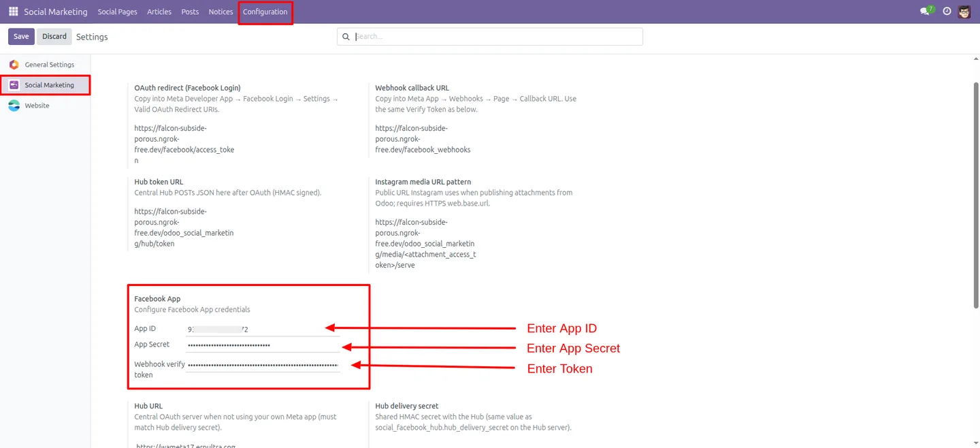
Task: Click the vertical page scrollbar
Action: point(977,194)
